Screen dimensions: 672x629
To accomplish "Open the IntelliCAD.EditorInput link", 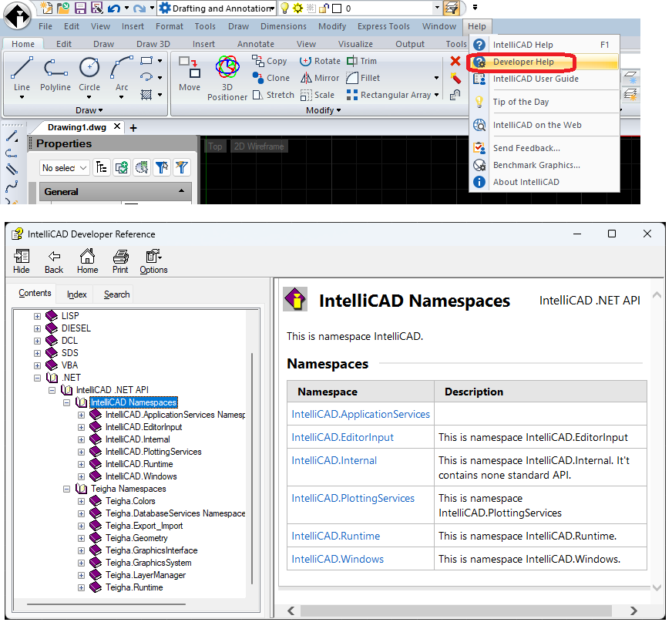I will click(x=342, y=437).
